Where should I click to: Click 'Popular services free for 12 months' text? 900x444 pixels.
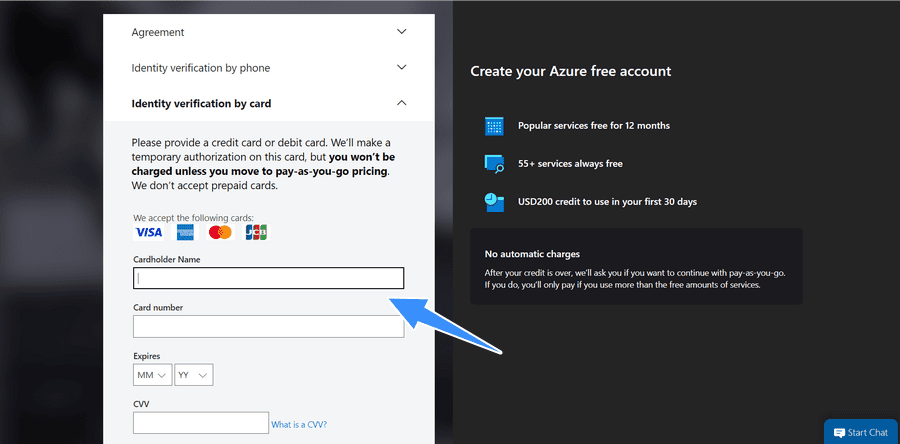593,126
